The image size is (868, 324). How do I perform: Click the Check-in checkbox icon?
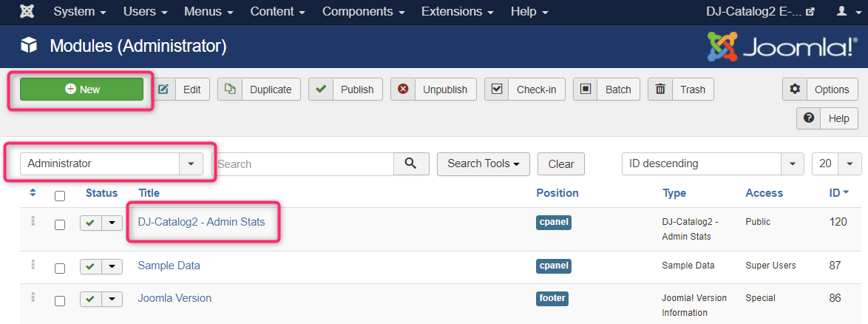coord(497,89)
